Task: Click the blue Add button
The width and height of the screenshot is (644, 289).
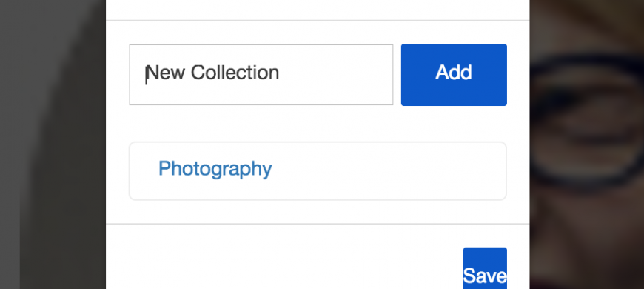Action: 454,74
